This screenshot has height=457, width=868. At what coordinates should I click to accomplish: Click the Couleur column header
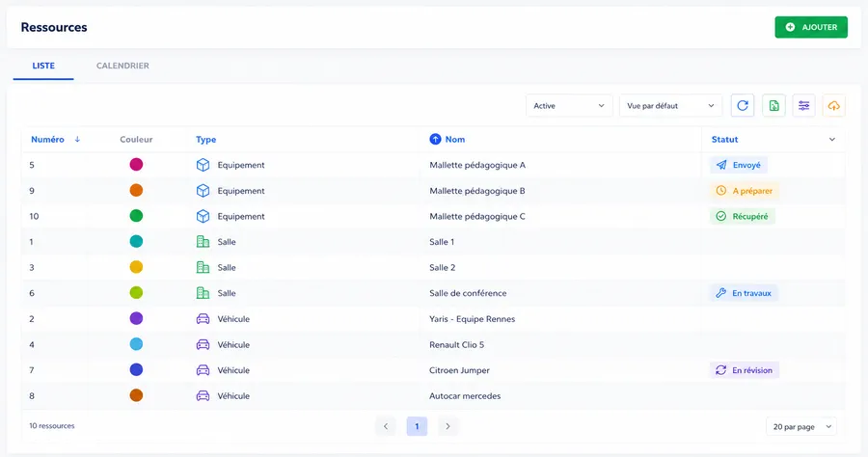pyautogui.click(x=136, y=140)
